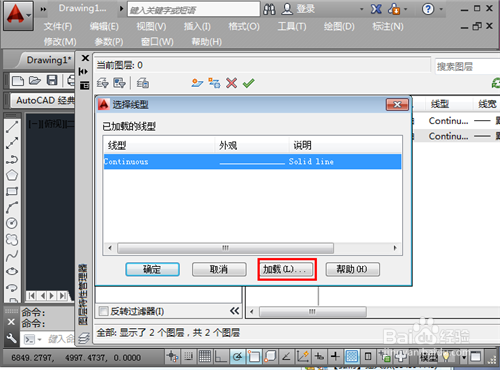This screenshot has width=500, height=370.
Task: Open the 工具(T) menu
Action: pos(292,26)
